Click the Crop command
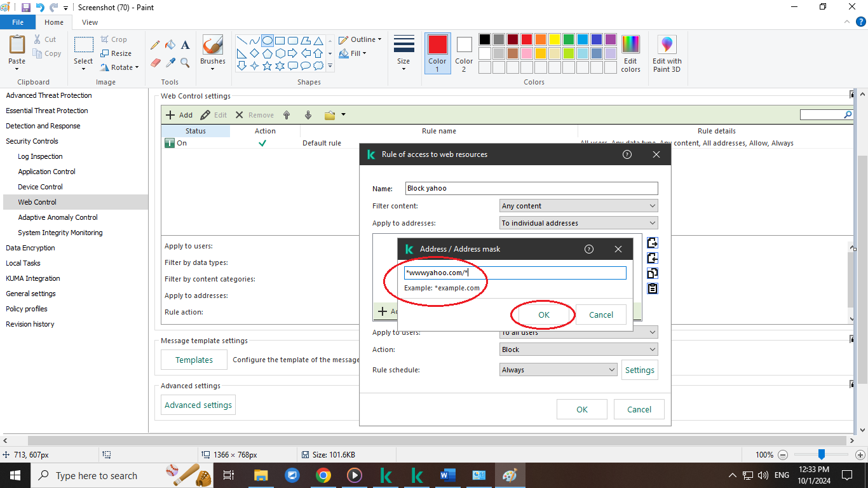Screen dimensions: 868x488 [114, 39]
